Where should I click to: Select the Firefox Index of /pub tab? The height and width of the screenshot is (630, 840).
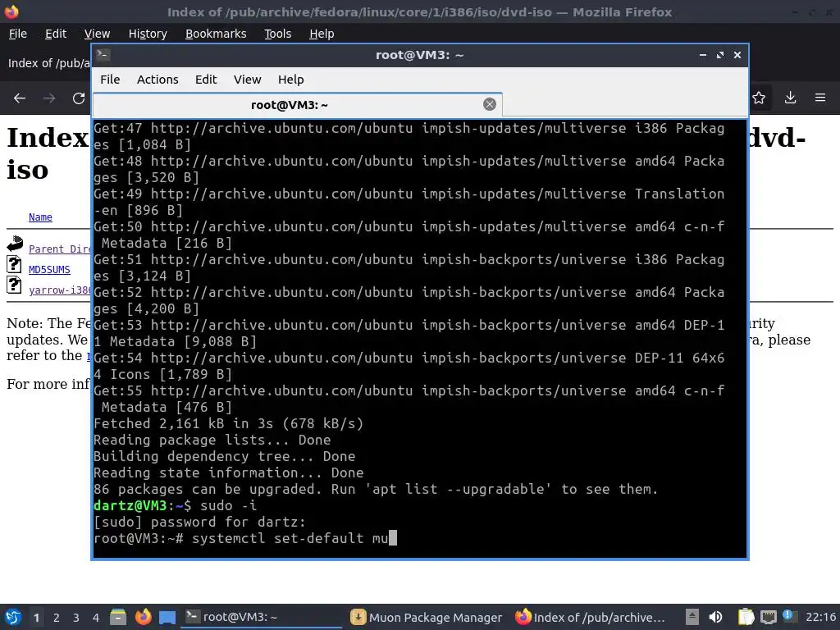point(48,63)
